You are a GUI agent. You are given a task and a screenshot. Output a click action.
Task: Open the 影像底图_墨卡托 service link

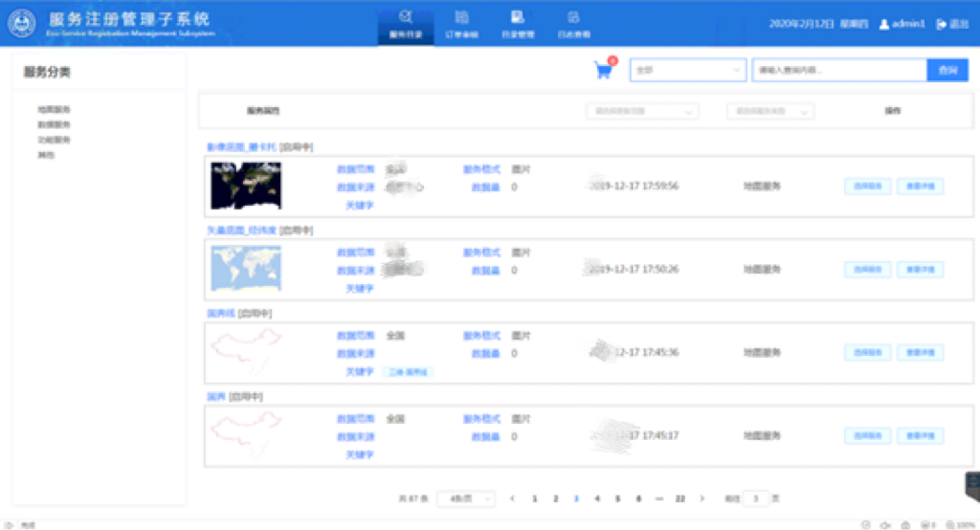click(x=241, y=147)
